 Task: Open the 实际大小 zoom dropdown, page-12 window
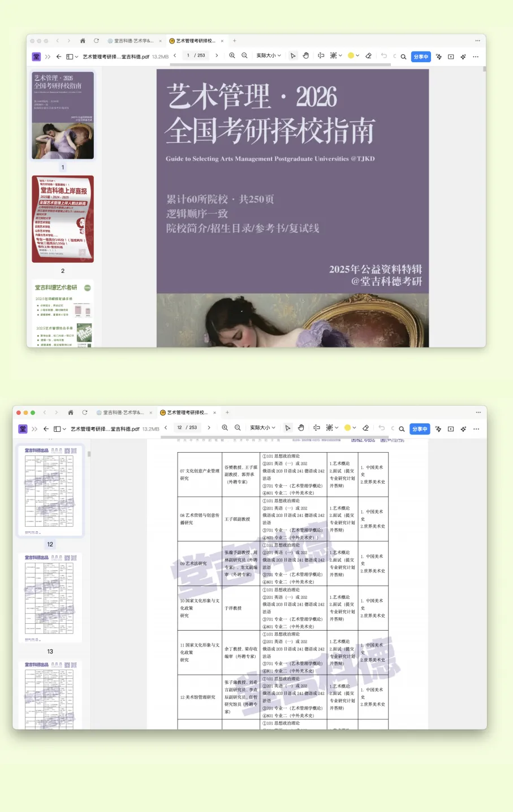click(262, 428)
